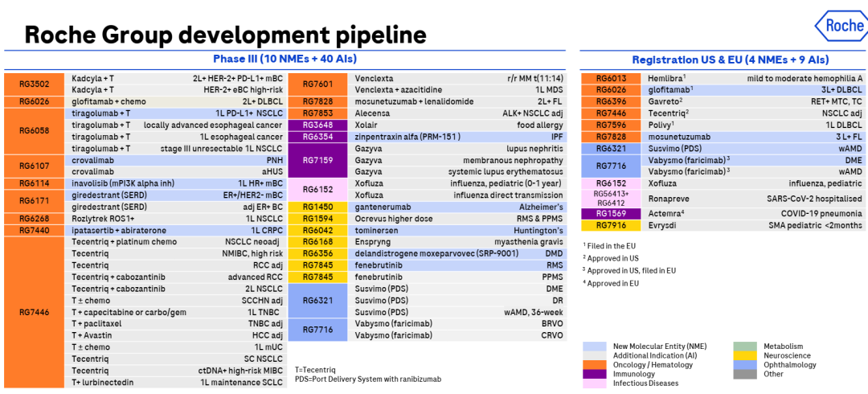Image resolution: width=868 pixels, height=394 pixels.
Task: Select the Neuroscience legend color swatch
Action: 745,355
